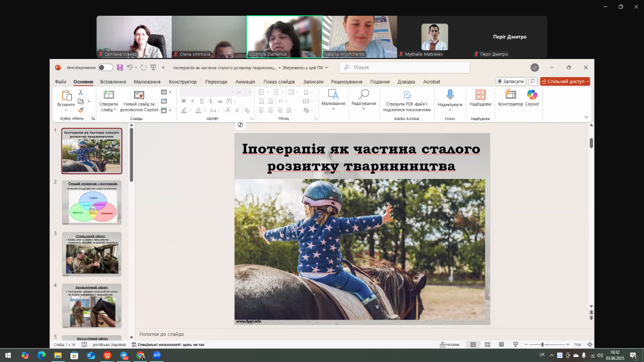Image resolution: width=644 pixels, height=362 pixels.
Task: Click the Paste clipboard icon
Action: 66,95
